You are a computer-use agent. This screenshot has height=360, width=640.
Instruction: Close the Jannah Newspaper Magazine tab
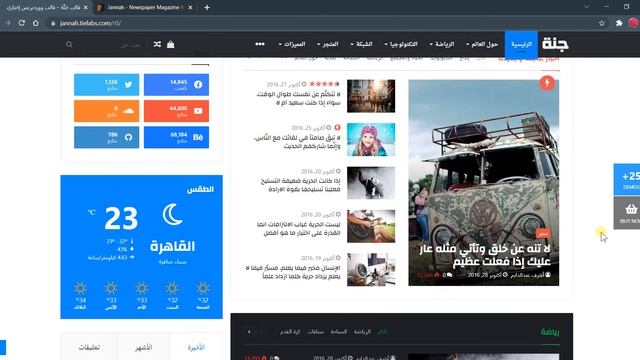point(190,7)
